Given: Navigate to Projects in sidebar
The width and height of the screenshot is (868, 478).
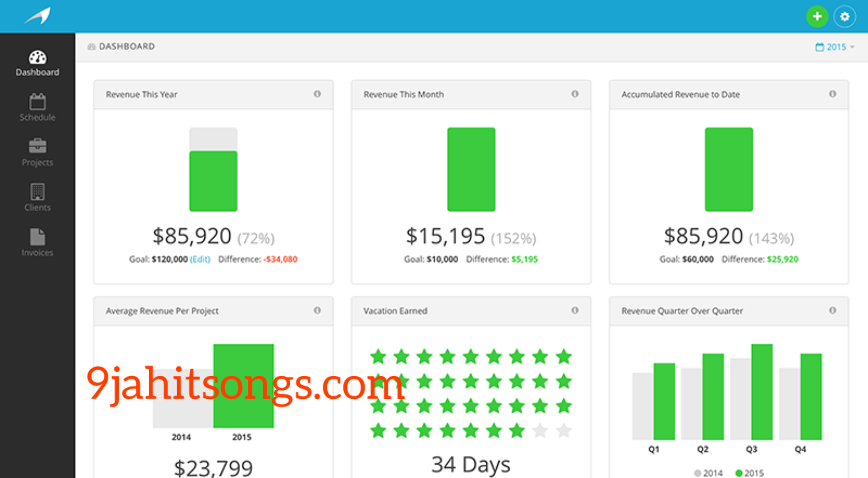Looking at the screenshot, I should point(36,151).
